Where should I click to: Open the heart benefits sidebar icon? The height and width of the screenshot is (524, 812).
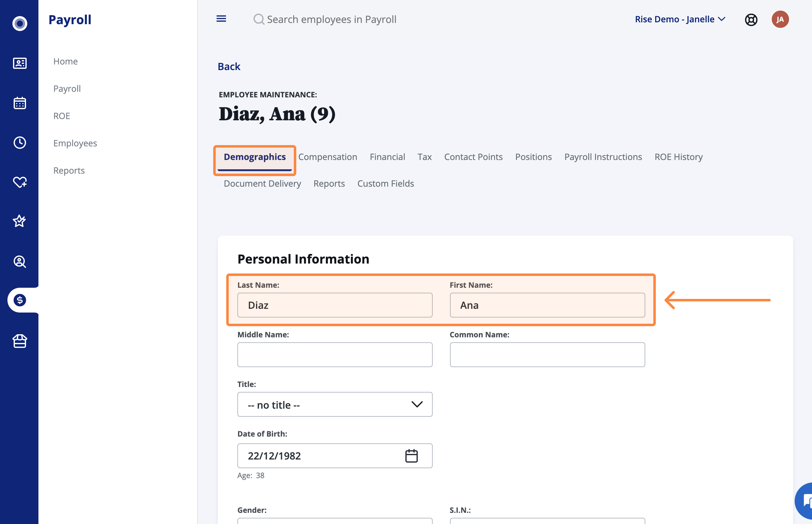pyautogui.click(x=20, y=182)
